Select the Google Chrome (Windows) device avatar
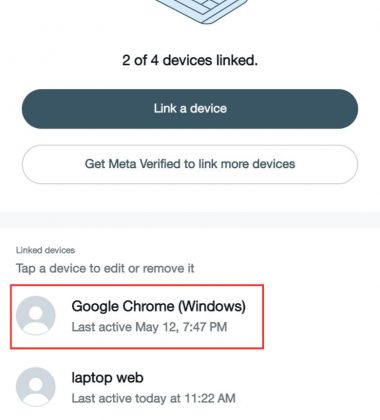Screen dimensions: 380x420 pyautogui.click(x=36, y=315)
